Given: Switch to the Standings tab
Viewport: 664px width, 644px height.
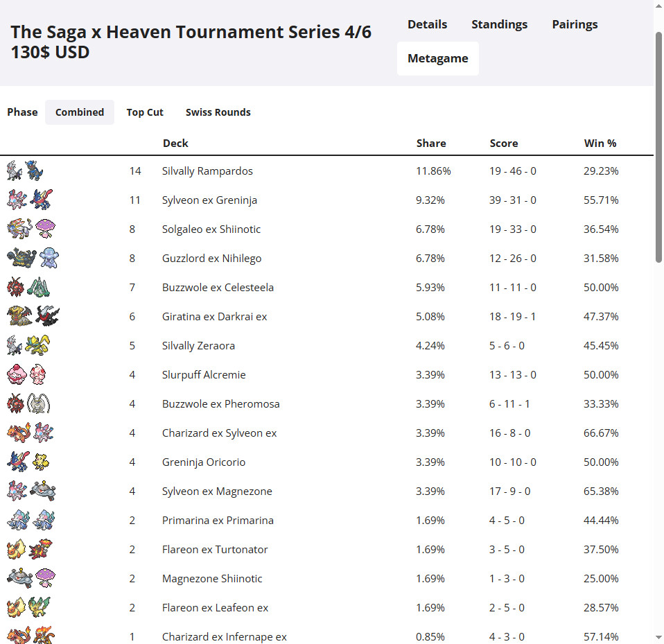Looking at the screenshot, I should pos(499,24).
